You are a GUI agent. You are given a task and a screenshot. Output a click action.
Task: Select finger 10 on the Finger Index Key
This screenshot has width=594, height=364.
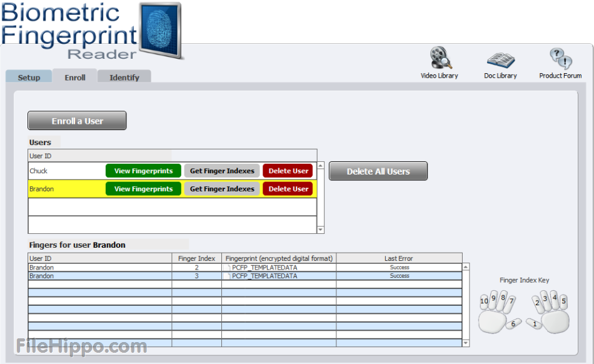tap(483, 301)
